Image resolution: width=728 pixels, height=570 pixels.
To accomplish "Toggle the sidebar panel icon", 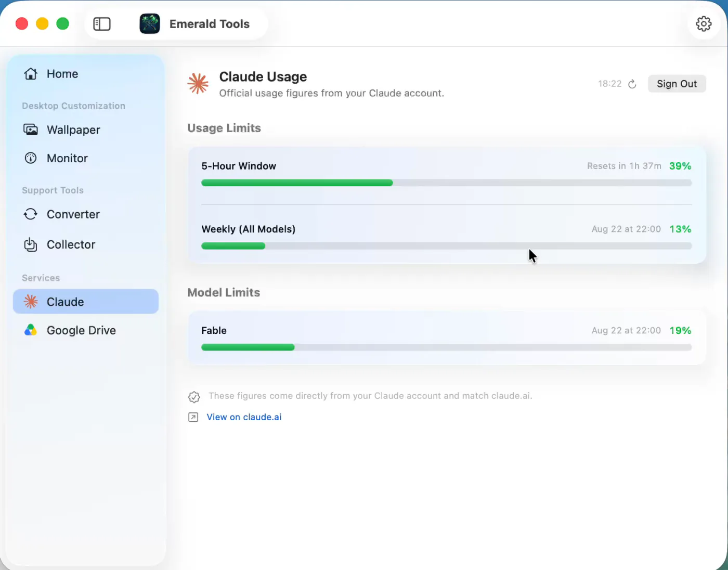I will coord(102,24).
